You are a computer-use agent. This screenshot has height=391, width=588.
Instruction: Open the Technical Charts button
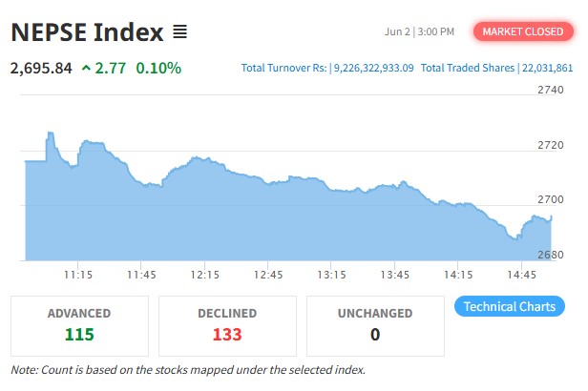(x=510, y=306)
